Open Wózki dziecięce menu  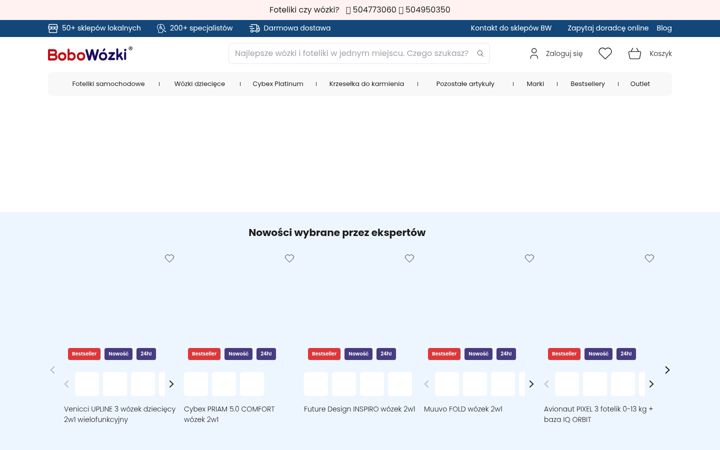(199, 84)
